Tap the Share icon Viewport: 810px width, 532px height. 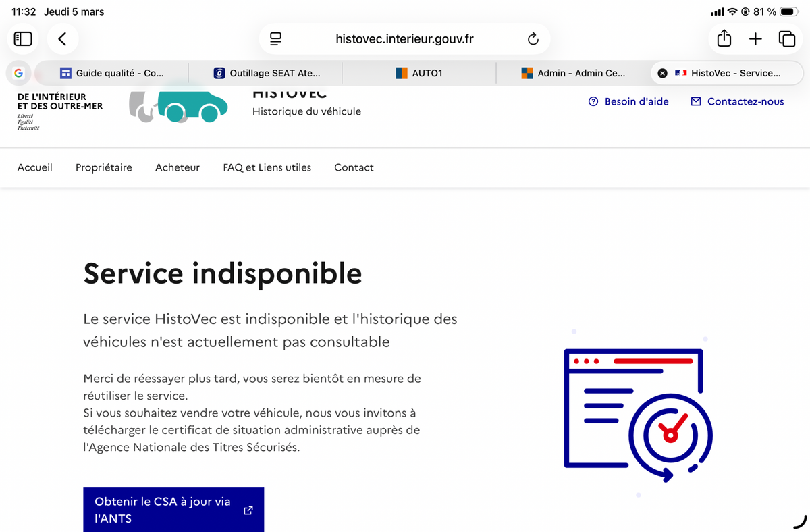tap(724, 39)
